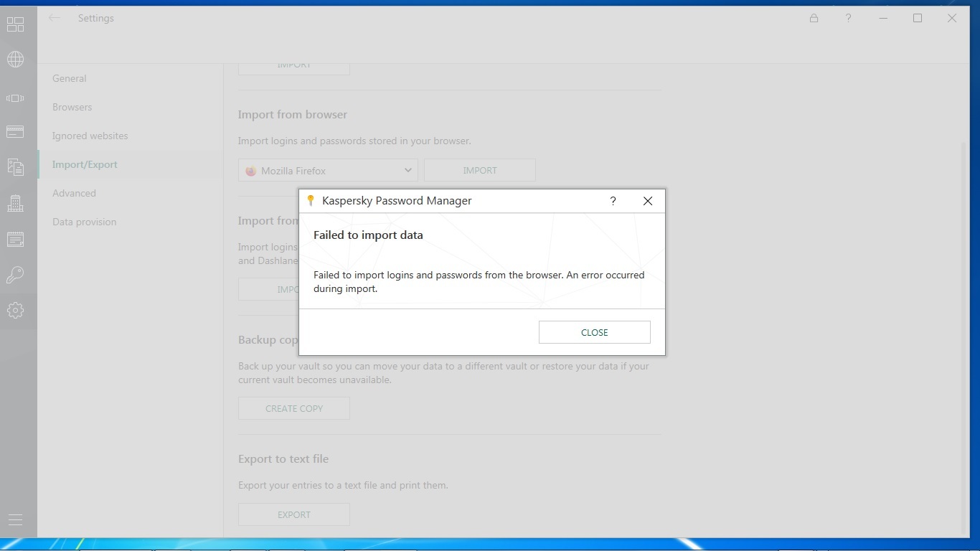
Task: Open the Bank cards icon in sidebar
Action: pos(15,131)
